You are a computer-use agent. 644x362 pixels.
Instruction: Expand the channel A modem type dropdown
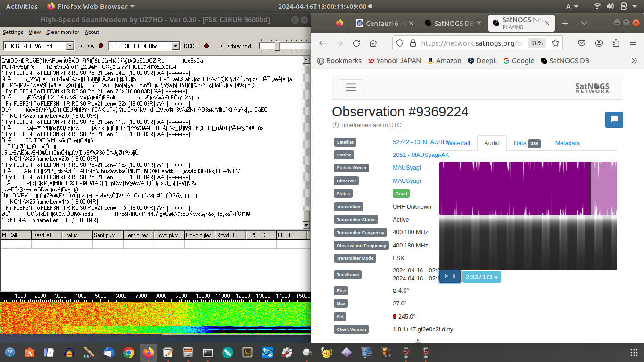[70, 46]
